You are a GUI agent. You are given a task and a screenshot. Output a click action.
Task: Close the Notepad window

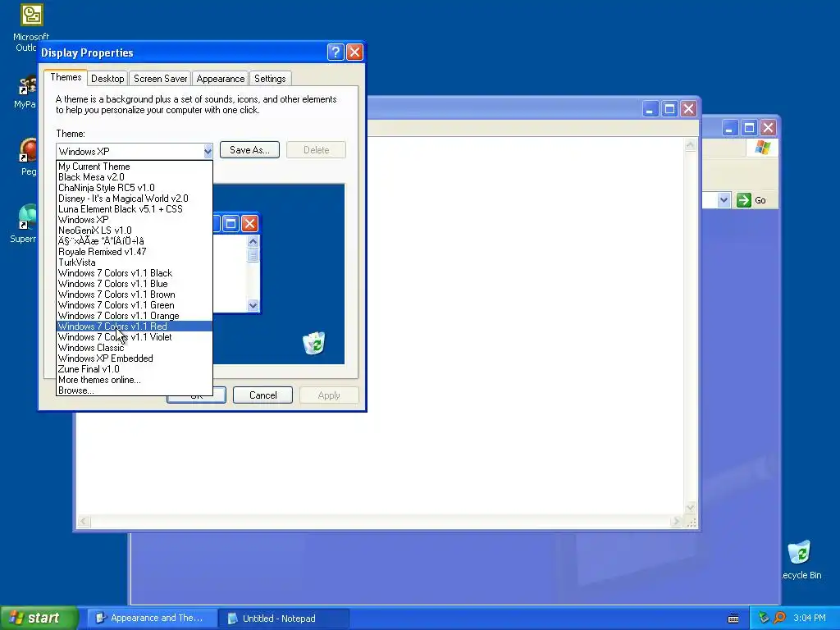(688, 109)
